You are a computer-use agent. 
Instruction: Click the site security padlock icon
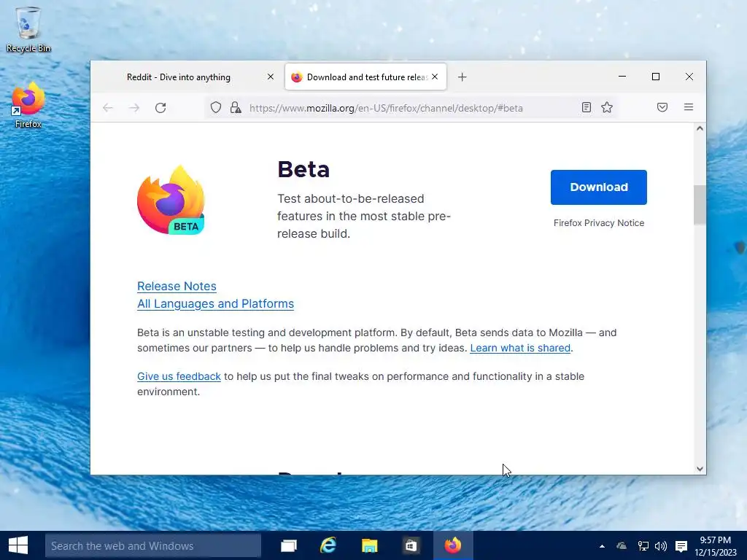(236, 108)
